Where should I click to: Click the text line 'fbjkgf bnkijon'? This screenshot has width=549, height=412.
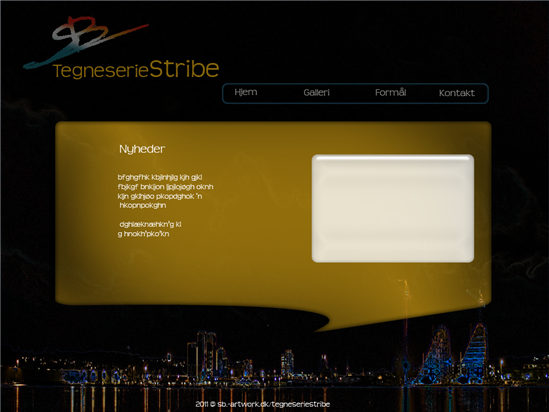[x=141, y=187]
